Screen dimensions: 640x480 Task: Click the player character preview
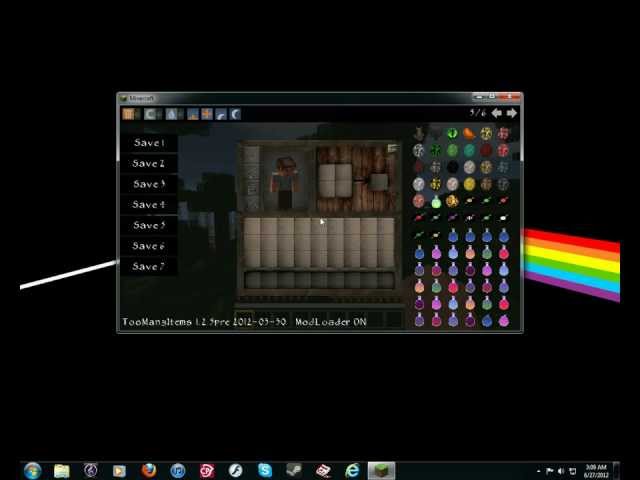pyautogui.click(x=284, y=182)
